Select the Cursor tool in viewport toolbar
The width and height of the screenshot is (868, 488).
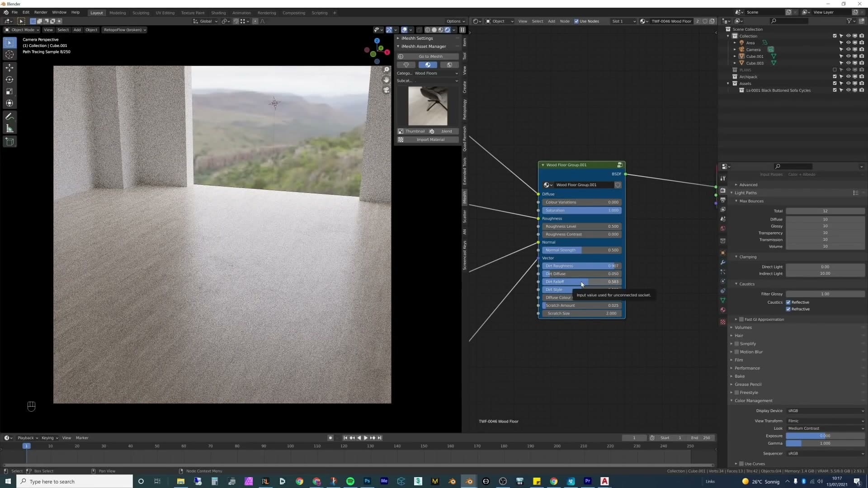9,55
